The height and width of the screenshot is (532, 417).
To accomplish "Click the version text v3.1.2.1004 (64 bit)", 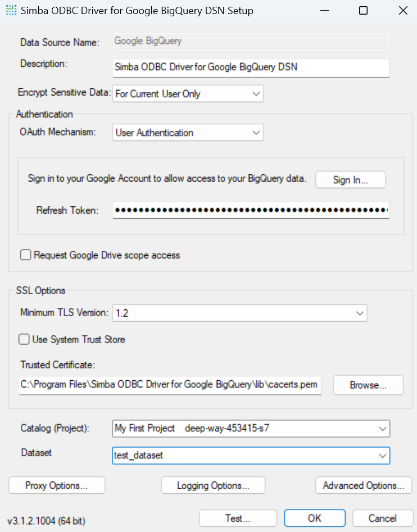I will tap(46, 520).
